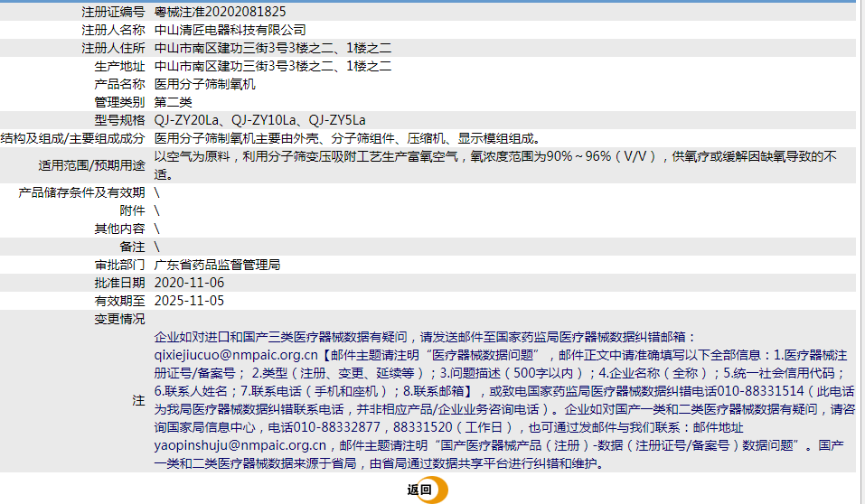
Task: Select model specs QJ-ZY20La、QJ-ZY10La、QJ-ZY5La
Action: tap(259, 120)
